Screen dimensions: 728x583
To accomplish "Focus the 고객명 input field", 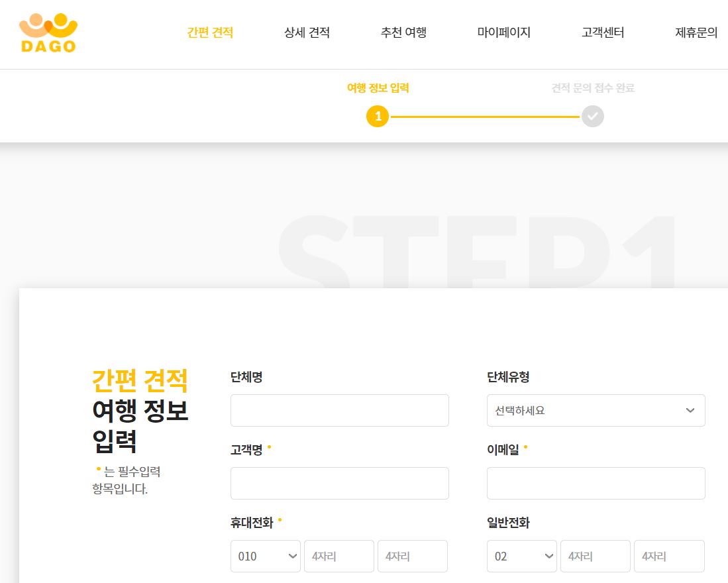I will (339, 483).
